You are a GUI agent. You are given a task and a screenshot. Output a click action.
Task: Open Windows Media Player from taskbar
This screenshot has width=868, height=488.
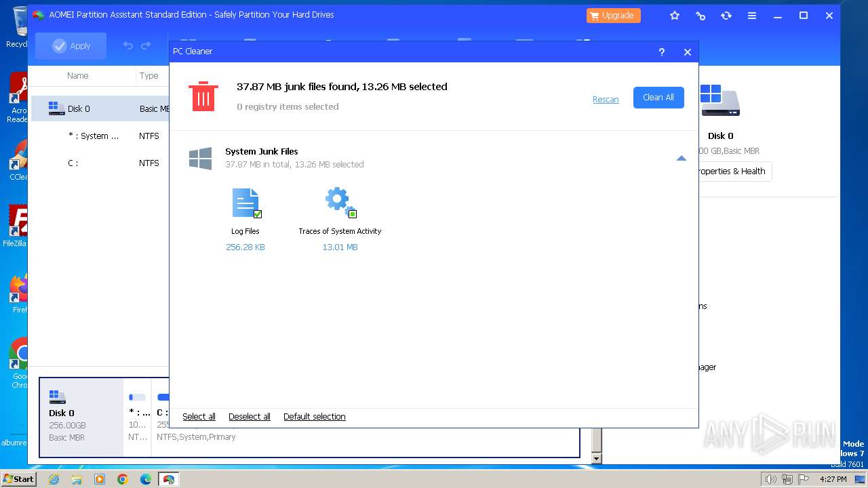pyautogui.click(x=100, y=479)
